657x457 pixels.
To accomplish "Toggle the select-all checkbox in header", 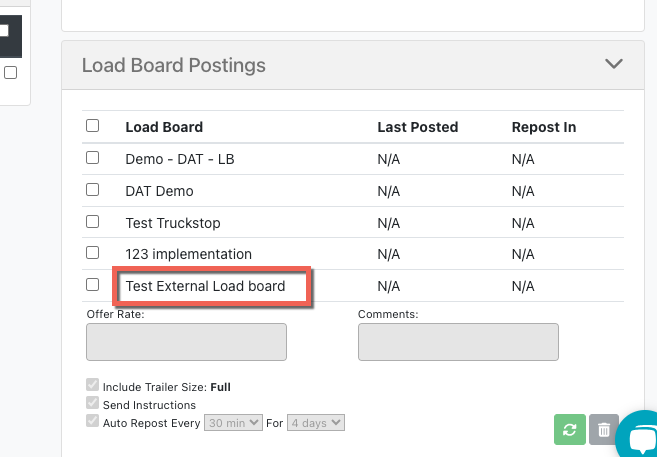I will (93, 126).
